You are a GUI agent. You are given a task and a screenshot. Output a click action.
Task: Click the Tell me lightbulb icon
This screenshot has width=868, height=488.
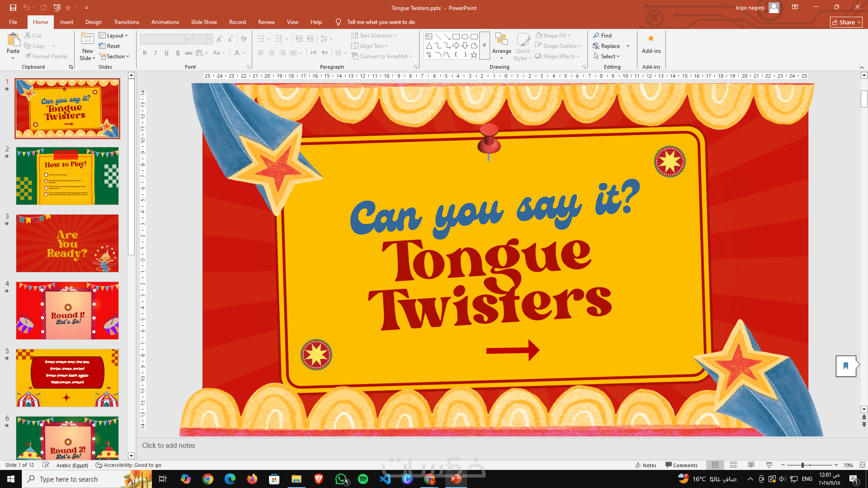[x=338, y=22]
